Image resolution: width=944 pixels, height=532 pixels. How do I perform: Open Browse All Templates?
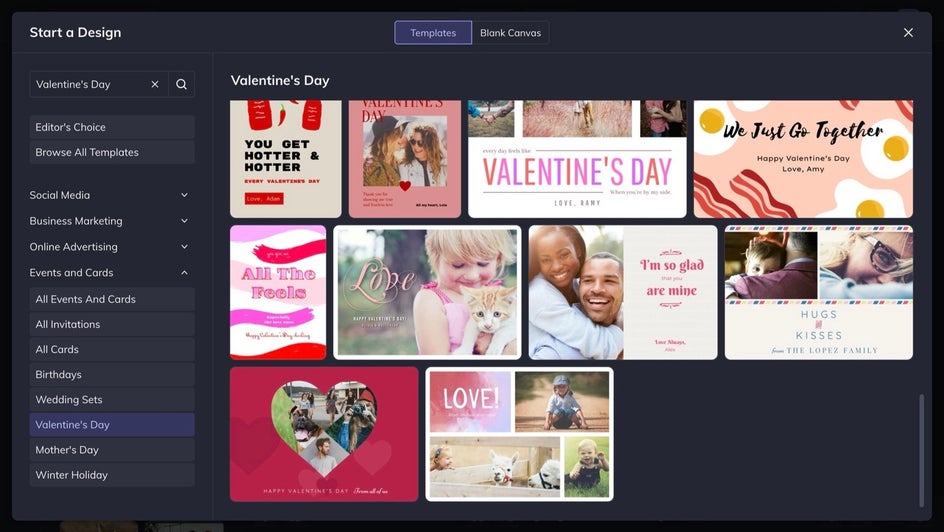112,152
